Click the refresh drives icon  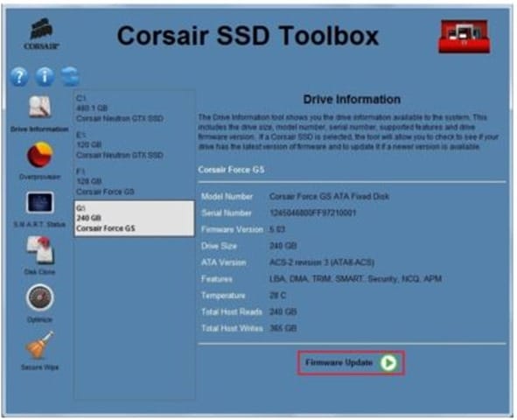pos(70,76)
